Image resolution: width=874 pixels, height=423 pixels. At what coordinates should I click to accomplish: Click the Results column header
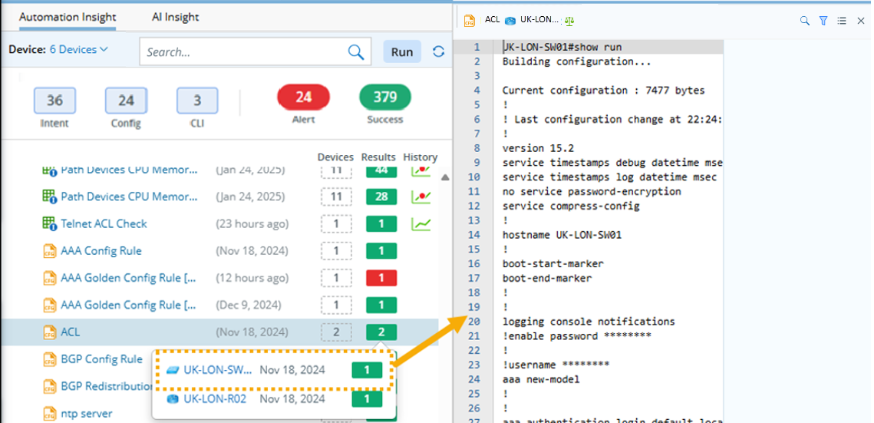(378, 157)
